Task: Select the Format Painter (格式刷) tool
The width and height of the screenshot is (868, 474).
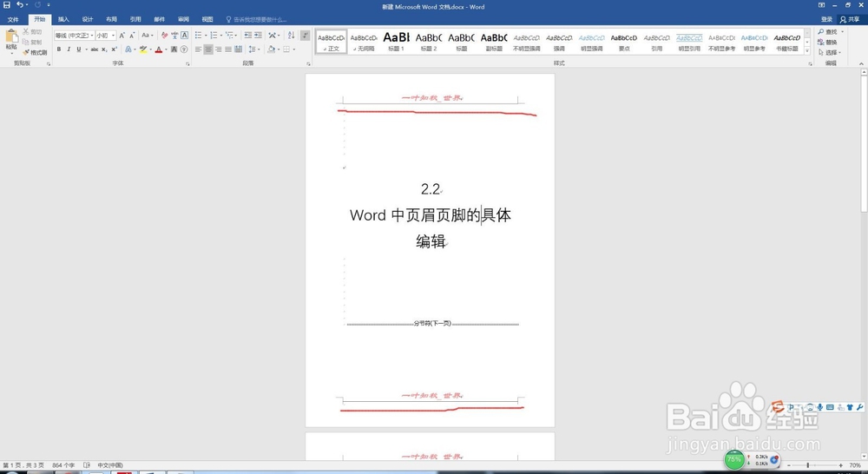Action: pos(35,53)
